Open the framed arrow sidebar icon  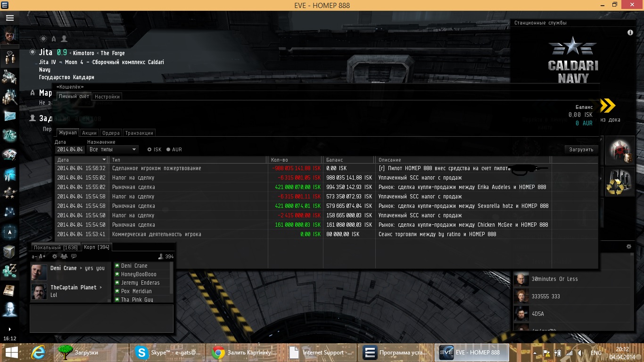(x=9, y=232)
